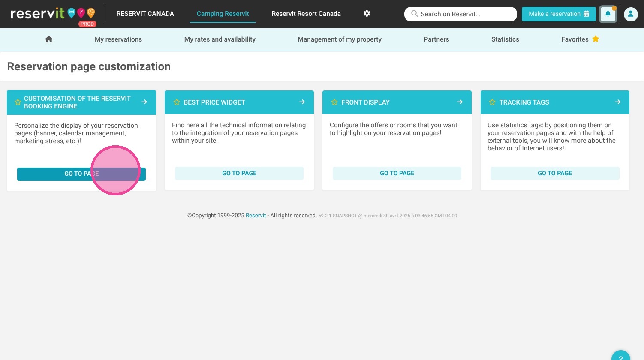Image resolution: width=644 pixels, height=360 pixels.
Task: Toggle the favorite star on Tracking Tags
Action: pos(492,102)
